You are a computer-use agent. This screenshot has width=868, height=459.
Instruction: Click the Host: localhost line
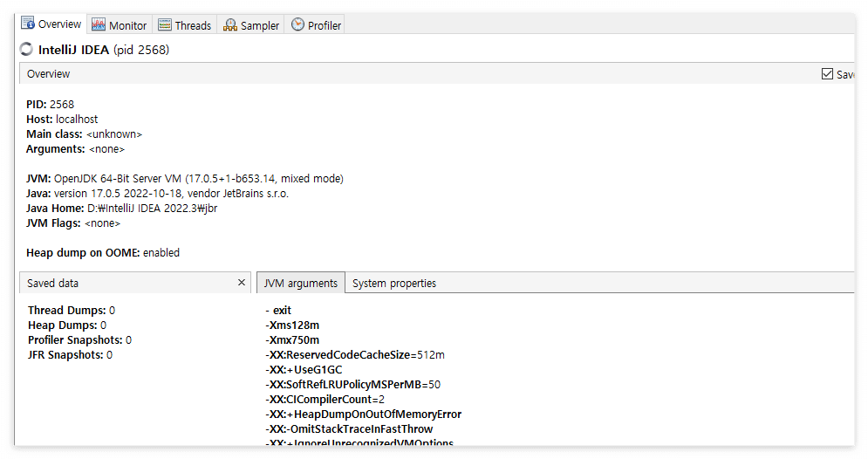[62, 119]
